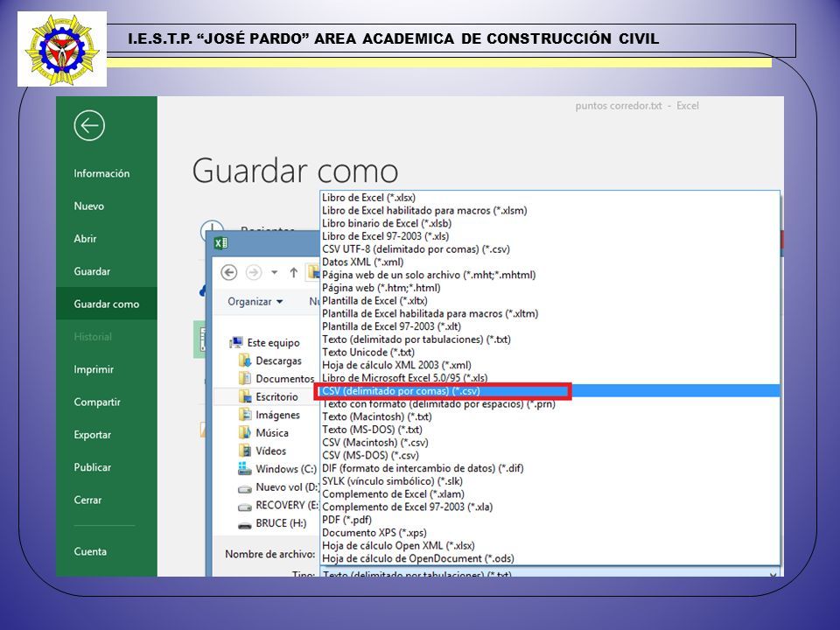Click the BRUCE (H:) drive icon
Screen dimensions: 840x630
pyautogui.click(x=245, y=526)
